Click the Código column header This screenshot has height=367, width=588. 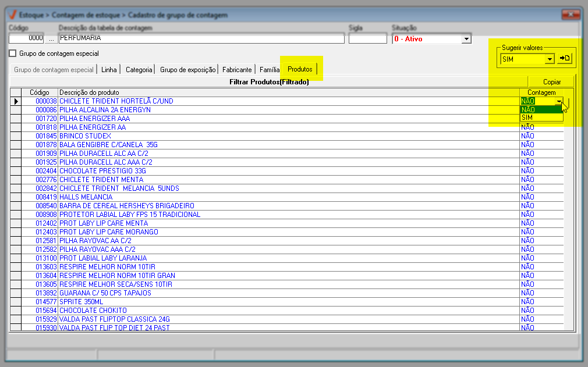(40, 92)
